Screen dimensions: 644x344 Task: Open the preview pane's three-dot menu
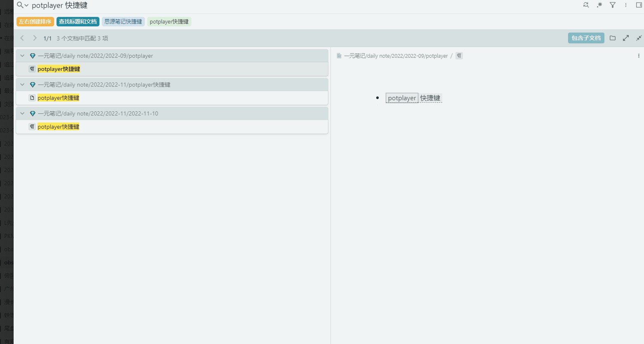point(639,56)
